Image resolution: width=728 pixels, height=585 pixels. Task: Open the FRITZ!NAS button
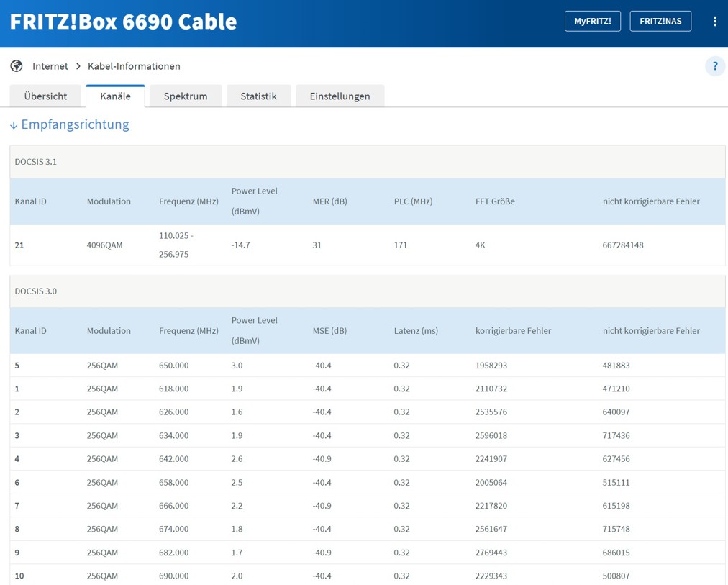(660, 22)
